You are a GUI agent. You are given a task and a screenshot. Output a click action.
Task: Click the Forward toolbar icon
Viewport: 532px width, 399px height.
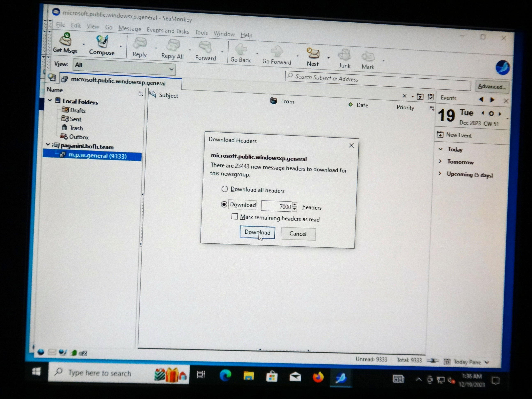pyautogui.click(x=205, y=47)
